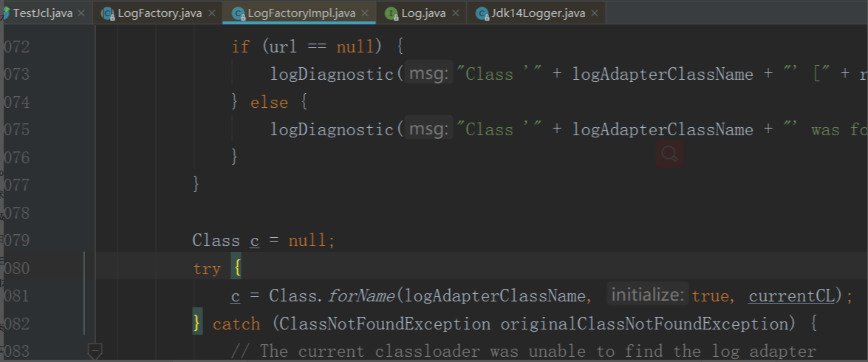Click the interface icon on Log.java tab
The image size is (868, 362).
click(x=392, y=13)
